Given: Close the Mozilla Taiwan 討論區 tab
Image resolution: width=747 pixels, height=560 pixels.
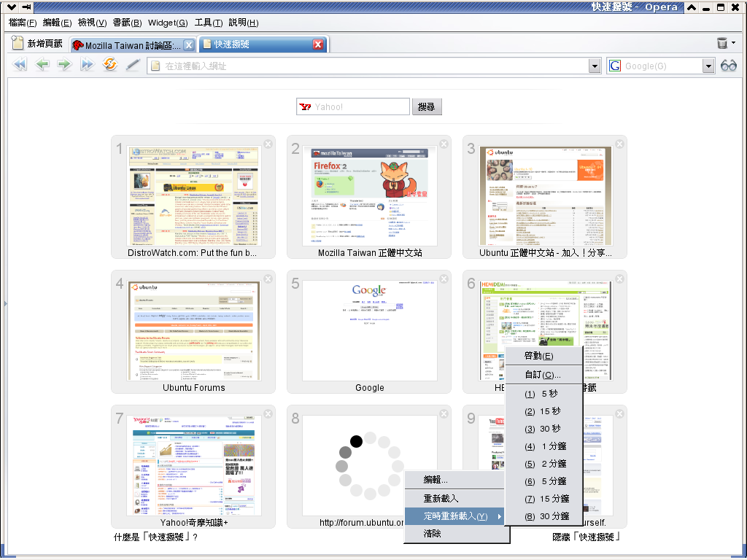Looking at the screenshot, I should (x=189, y=45).
